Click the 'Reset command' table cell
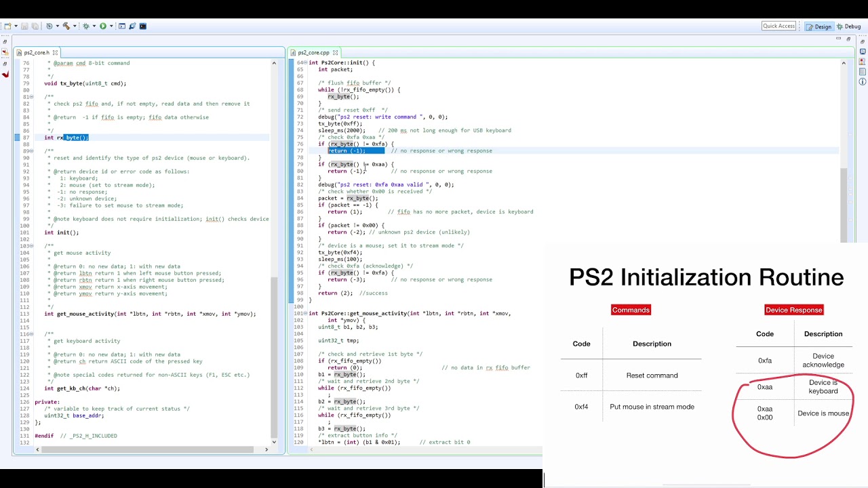 [x=652, y=375]
